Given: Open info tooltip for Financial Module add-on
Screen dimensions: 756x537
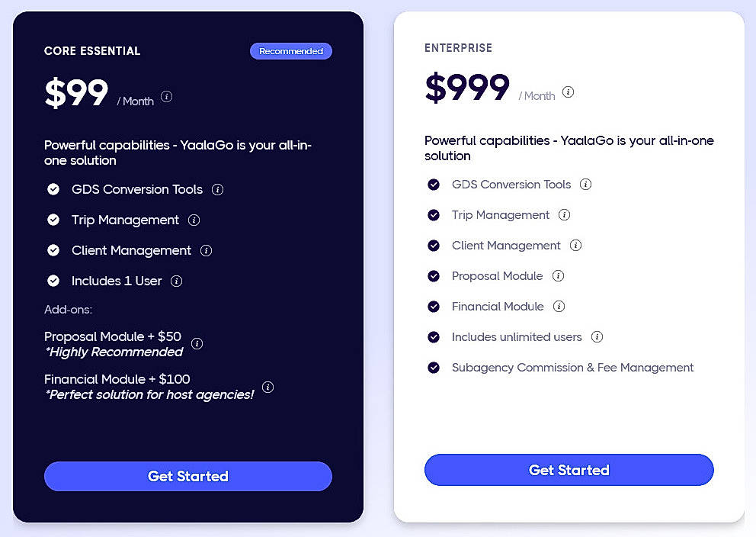Looking at the screenshot, I should point(267,387).
